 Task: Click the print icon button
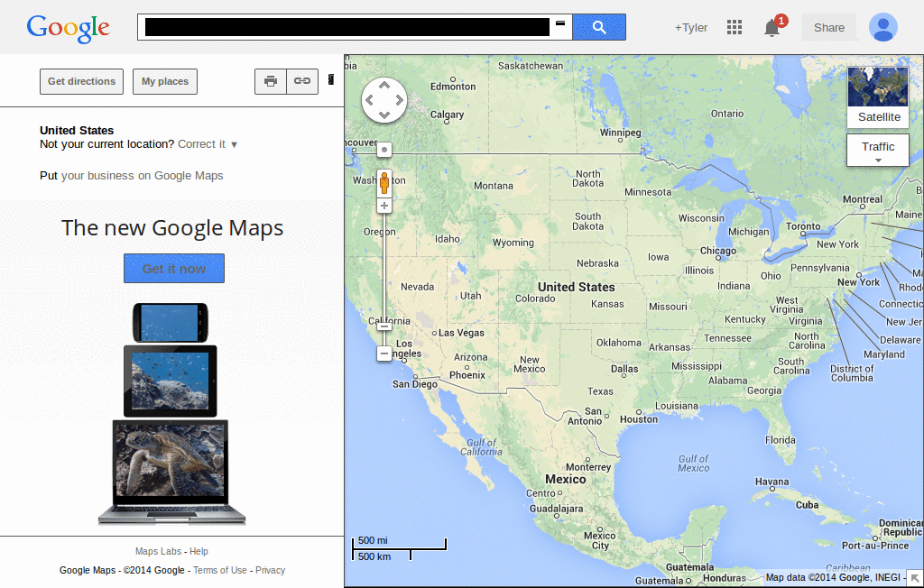271,81
